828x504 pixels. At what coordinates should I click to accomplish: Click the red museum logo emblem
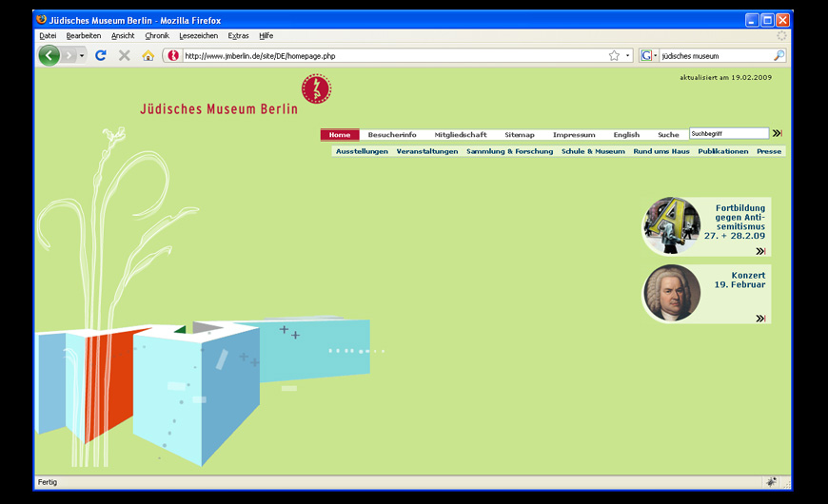pyautogui.click(x=316, y=88)
